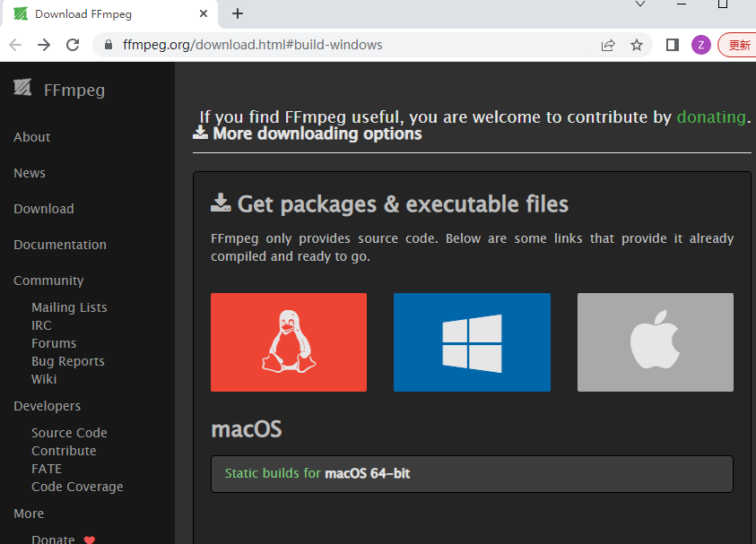756x544 pixels.
Task: Select News in the sidebar menu
Action: tap(30, 173)
